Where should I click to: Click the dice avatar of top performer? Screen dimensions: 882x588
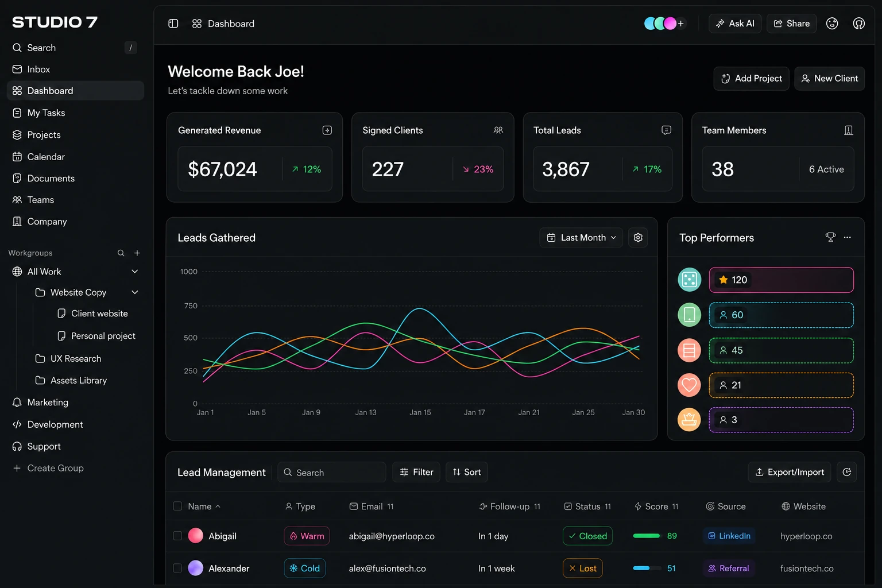[690, 280]
